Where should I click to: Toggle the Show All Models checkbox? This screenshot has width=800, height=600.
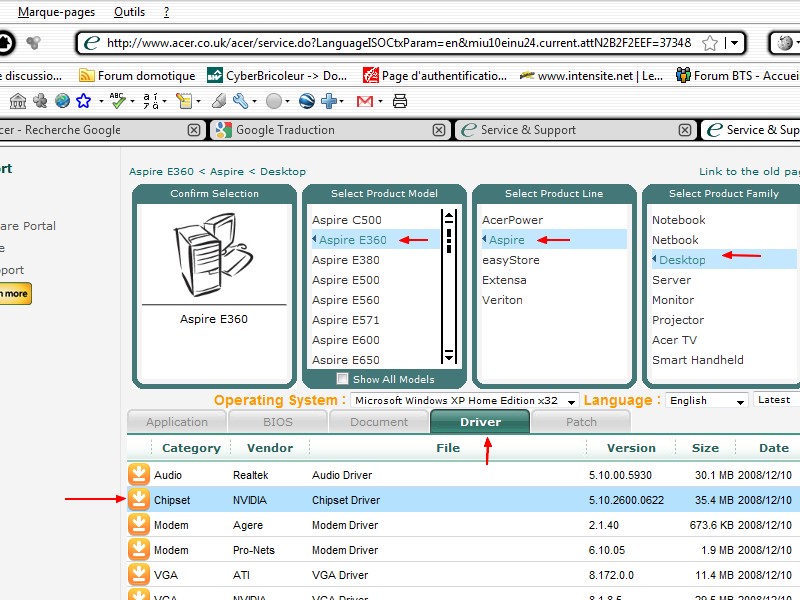pos(342,379)
